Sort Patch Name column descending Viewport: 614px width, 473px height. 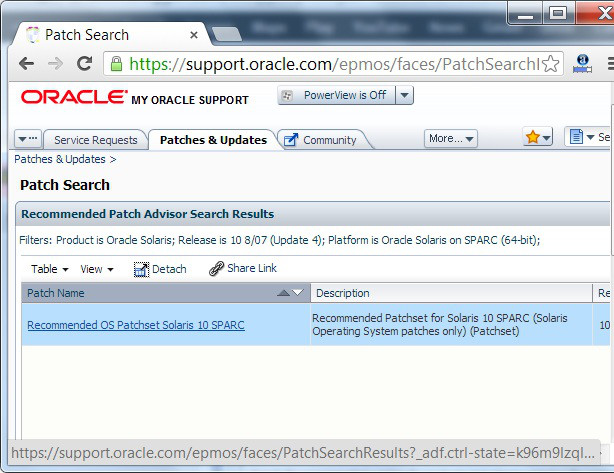[297, 293]
